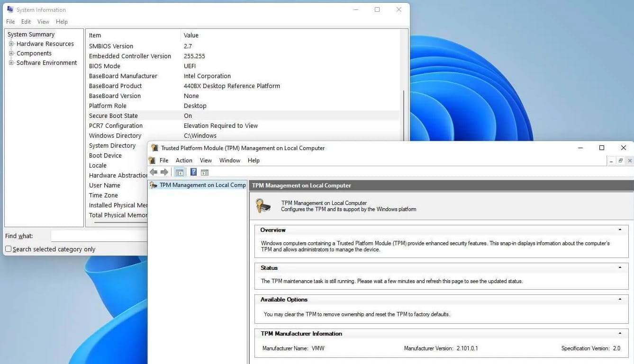
Task: Minimize the inner MMC child window
Action: (x=611, y=161)
